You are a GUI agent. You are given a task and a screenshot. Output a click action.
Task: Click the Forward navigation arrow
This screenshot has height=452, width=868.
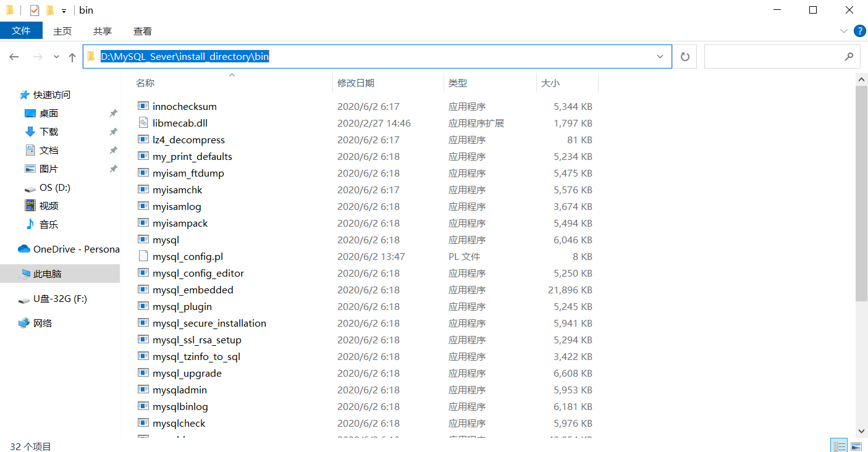38,57
